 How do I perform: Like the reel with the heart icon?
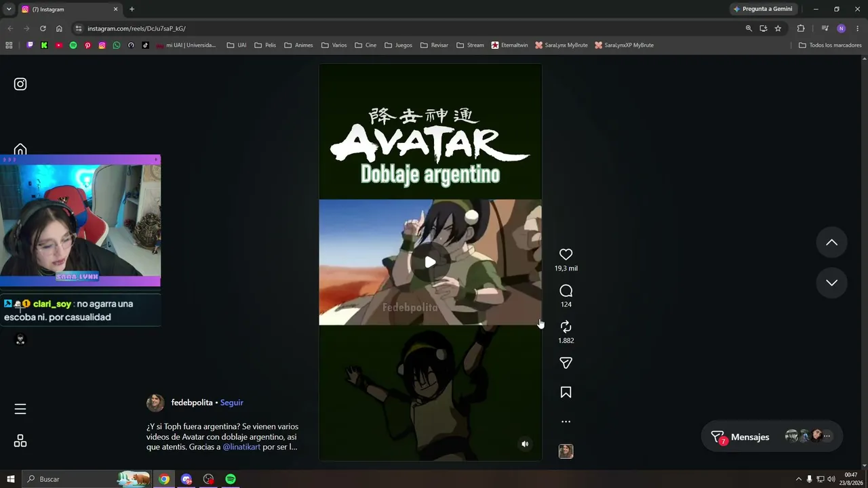click(566, 254)
